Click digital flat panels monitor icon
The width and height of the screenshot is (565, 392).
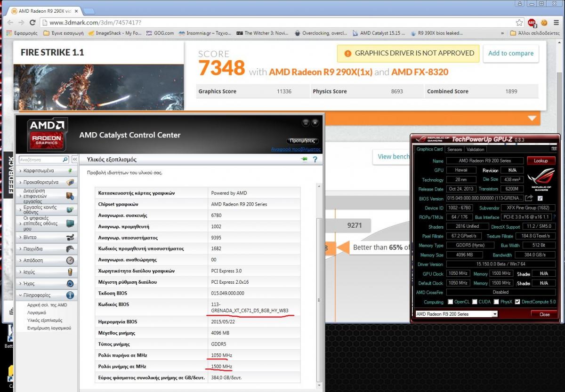tap(70, 224)
